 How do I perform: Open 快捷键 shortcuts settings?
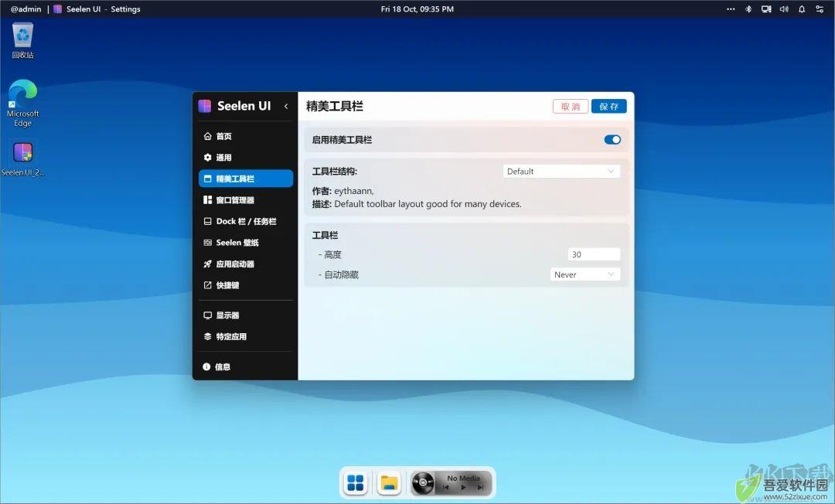[246, 285]
